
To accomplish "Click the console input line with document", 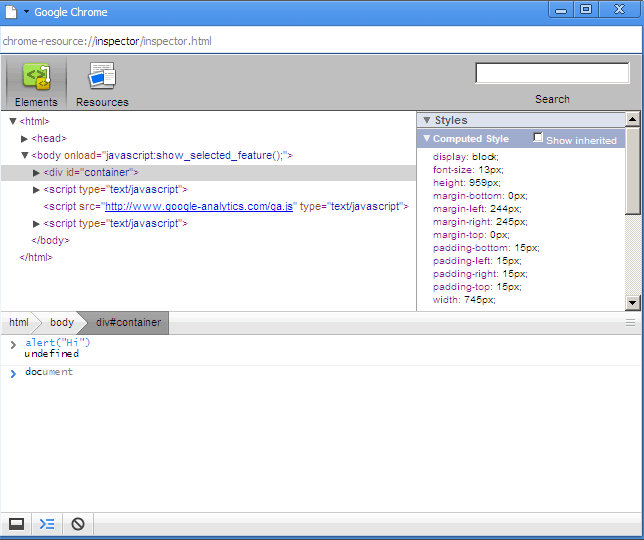I will pyautogui.click(x=50, y=372).
